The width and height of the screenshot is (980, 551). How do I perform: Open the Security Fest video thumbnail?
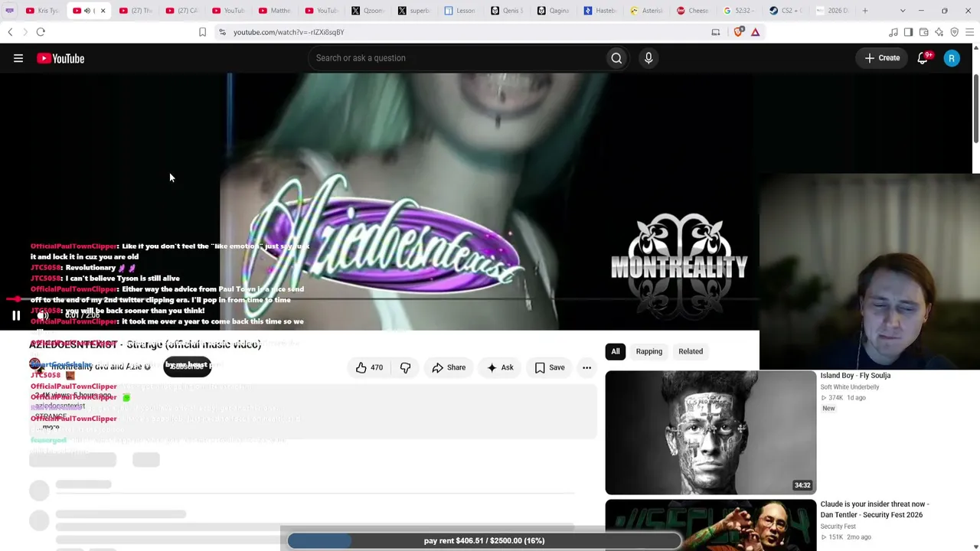tap(710, 525)
